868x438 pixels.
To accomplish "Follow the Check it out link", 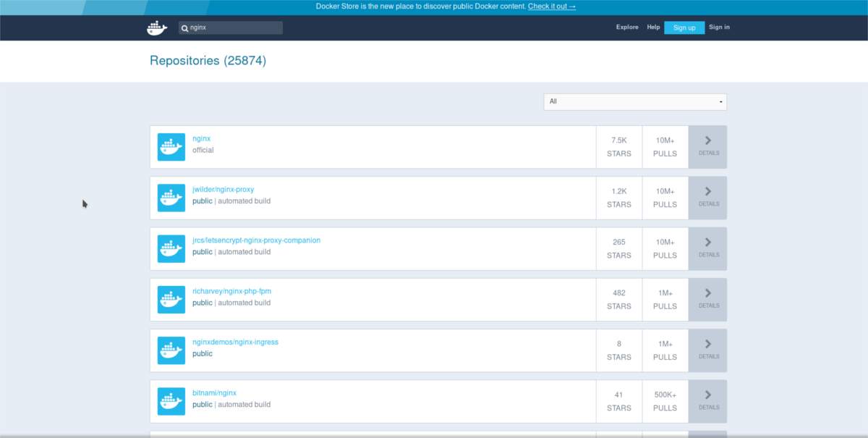I will click(x=552, y=7).
